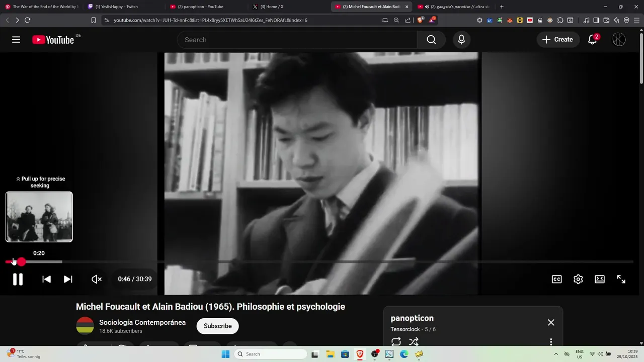Toggle the browser sidebar panel
Screen dimensions: 644x362
[x=596, y=20]
